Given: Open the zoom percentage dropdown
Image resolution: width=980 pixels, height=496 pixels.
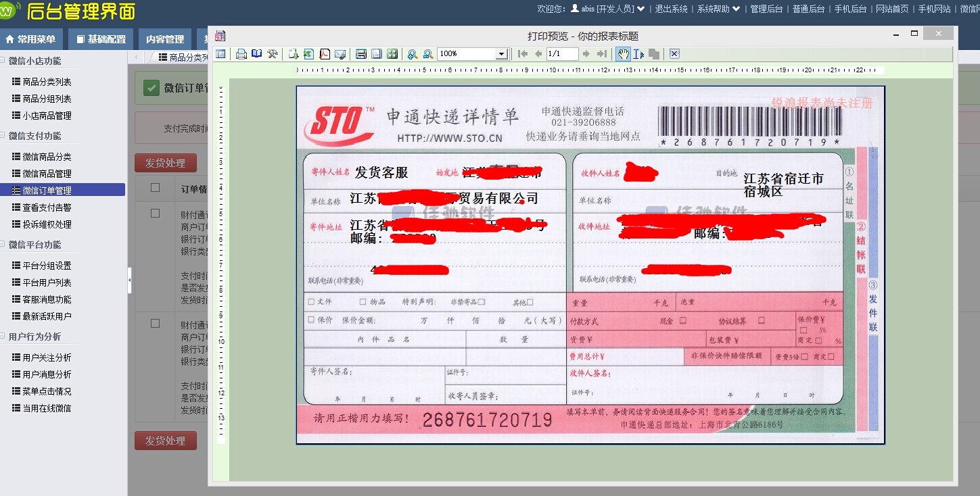Looking at the screenshot, I should (501, 54).
